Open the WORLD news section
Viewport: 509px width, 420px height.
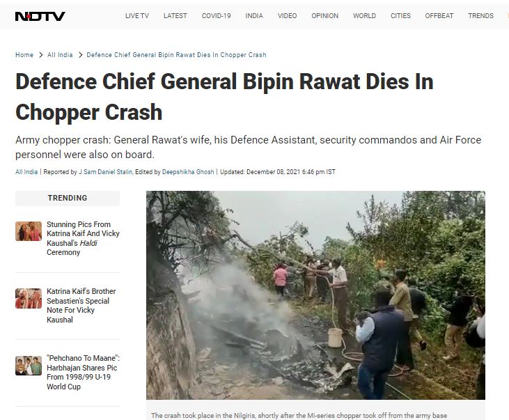[365, 15]
